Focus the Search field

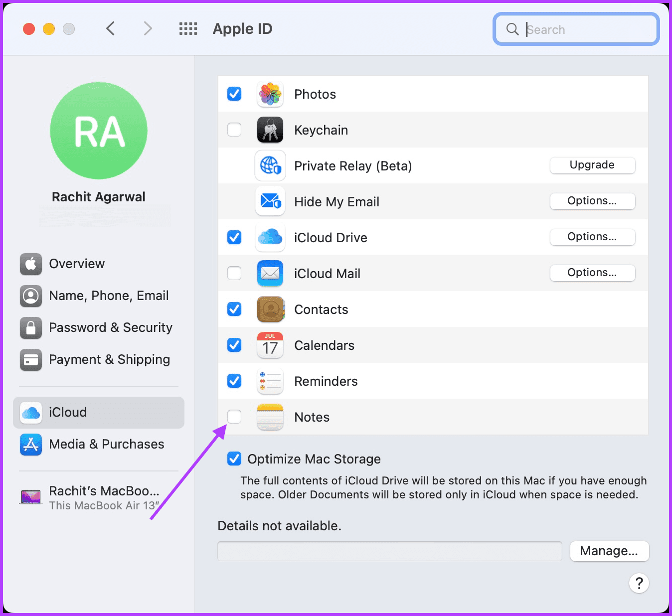576,29
